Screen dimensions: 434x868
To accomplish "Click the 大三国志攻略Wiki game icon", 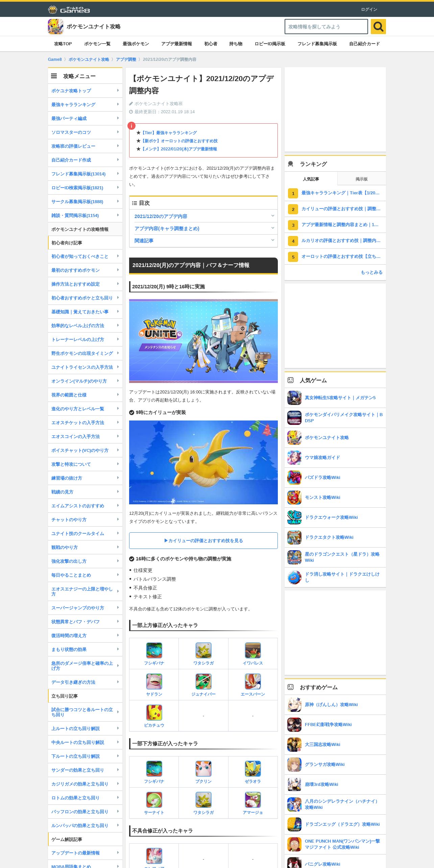I will pos(294,745).
